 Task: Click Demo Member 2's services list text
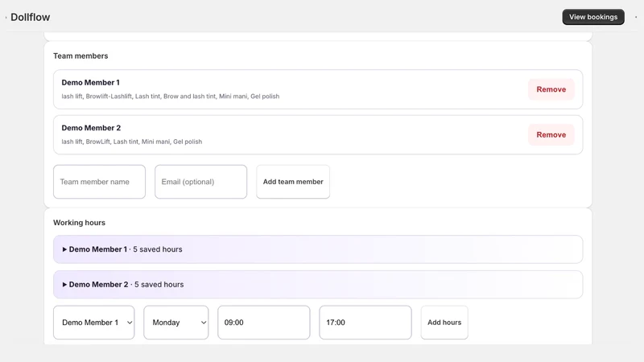pyautogui.click(x=132, y=142)
